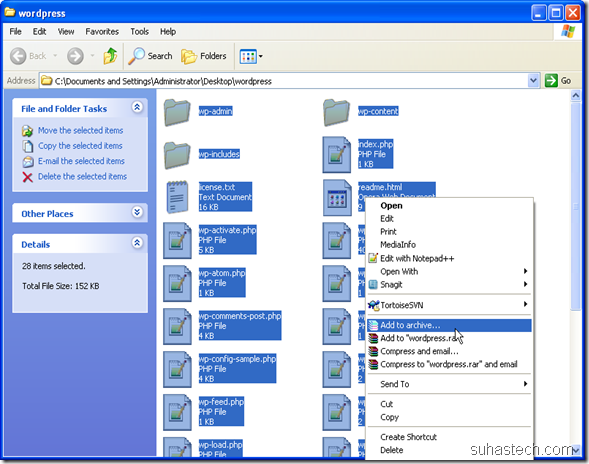Choose Add to "wordpress.rar"

pyautogui.click(x=449, y=338)
